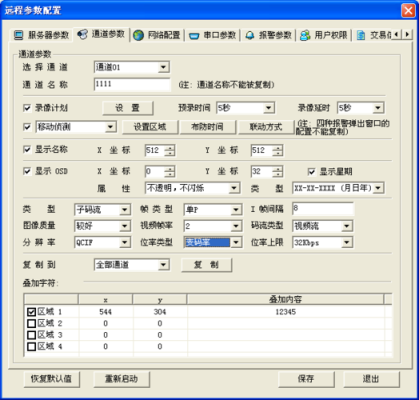Click the 通道名称 input field containing 1111

[x=132, y=84]
